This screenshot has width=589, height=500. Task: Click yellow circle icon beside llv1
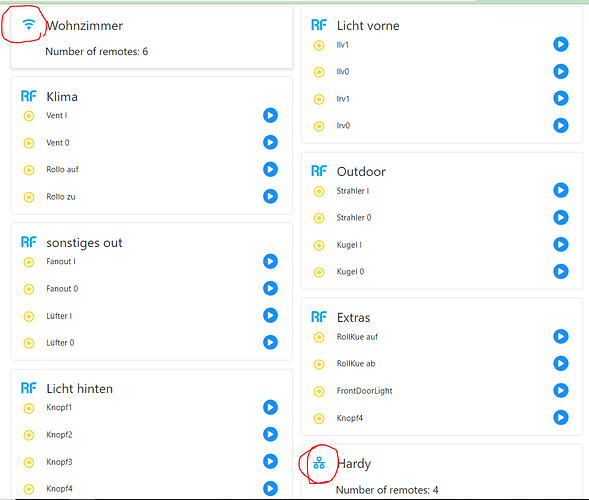point(319,45)
